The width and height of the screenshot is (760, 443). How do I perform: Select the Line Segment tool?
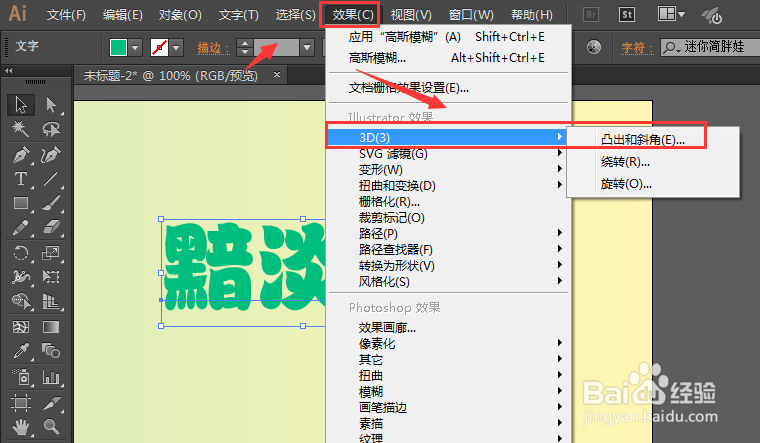pyautogui.click(x=51, y=179)
